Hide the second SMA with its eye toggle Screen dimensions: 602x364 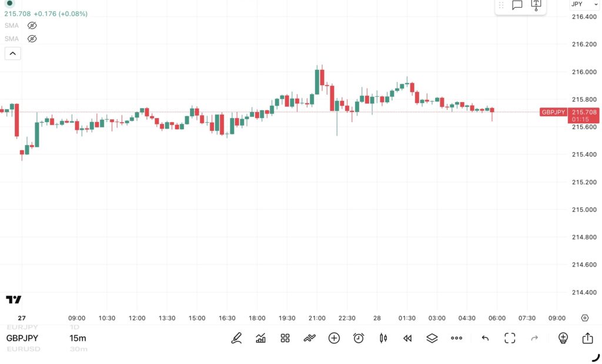[32, 39]
